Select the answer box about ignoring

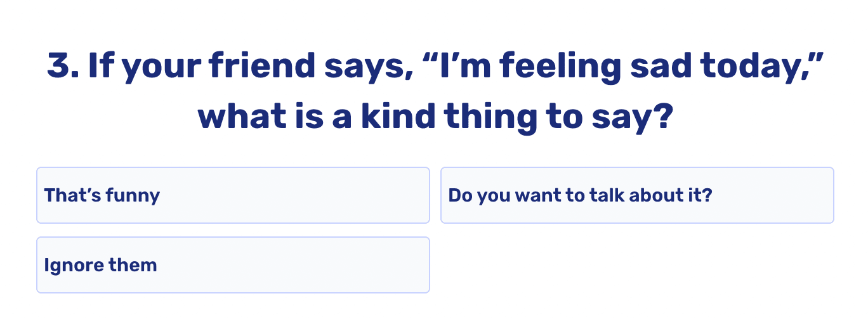click(233, 265)
